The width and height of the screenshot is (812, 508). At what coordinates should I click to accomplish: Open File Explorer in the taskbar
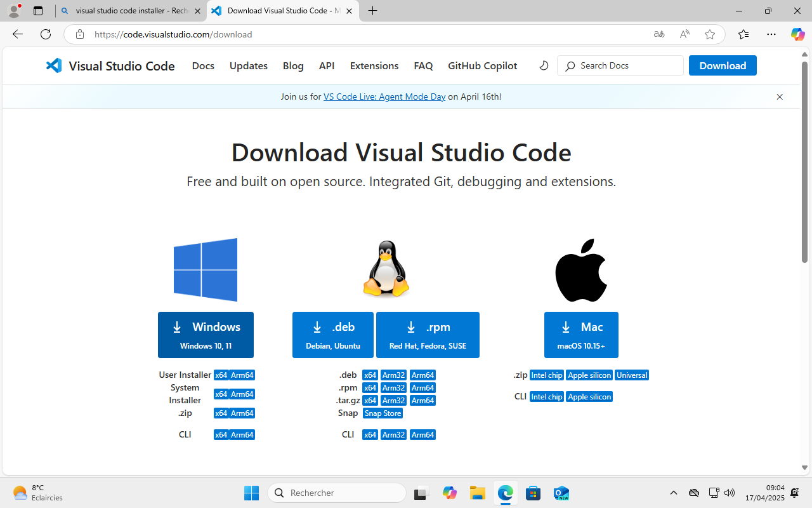click(478, 493)
